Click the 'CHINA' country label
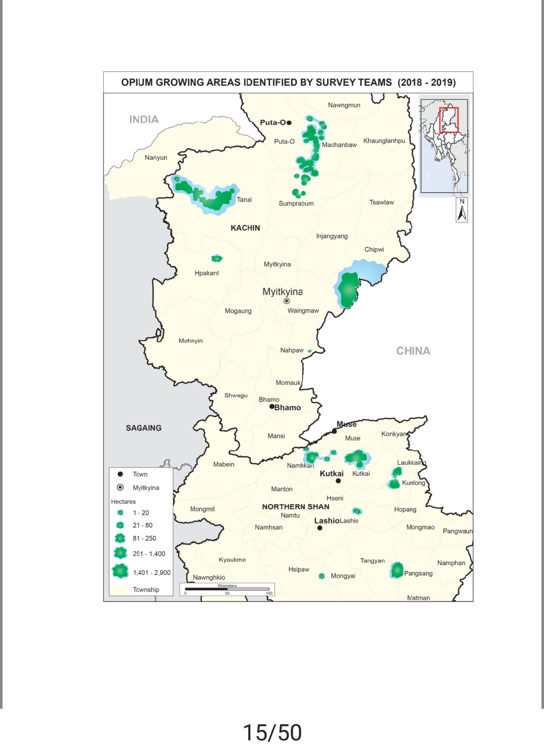544x756 pixels. pyautogui.click(x=414, y=351)
